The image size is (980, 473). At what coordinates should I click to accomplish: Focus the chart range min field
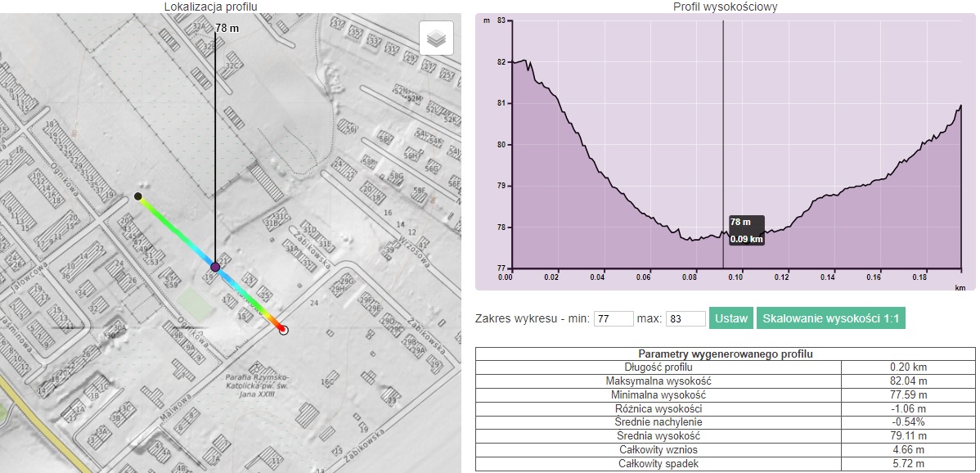(x=614, y=319)
